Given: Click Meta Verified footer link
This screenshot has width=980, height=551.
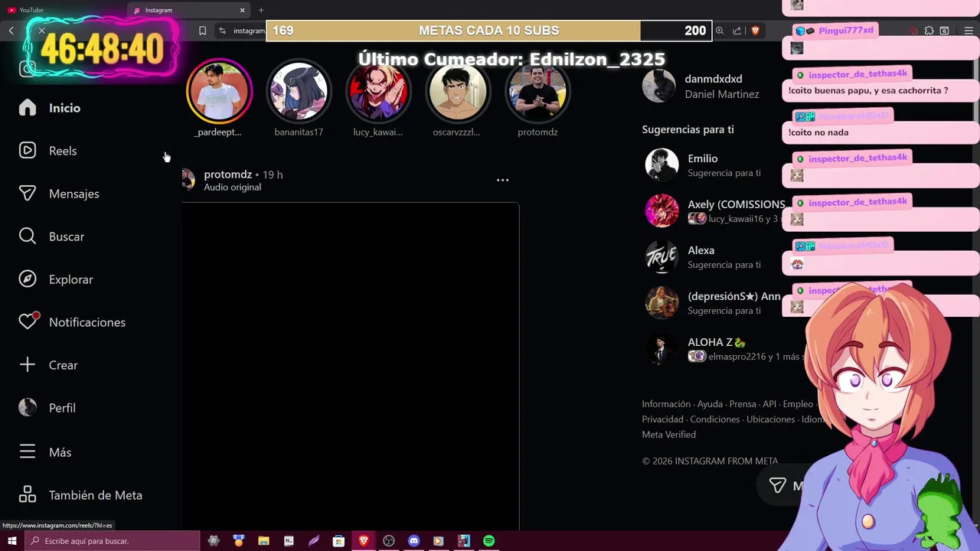Looking at the screenshot, I should pyautogui.click(x=668, y=435).
